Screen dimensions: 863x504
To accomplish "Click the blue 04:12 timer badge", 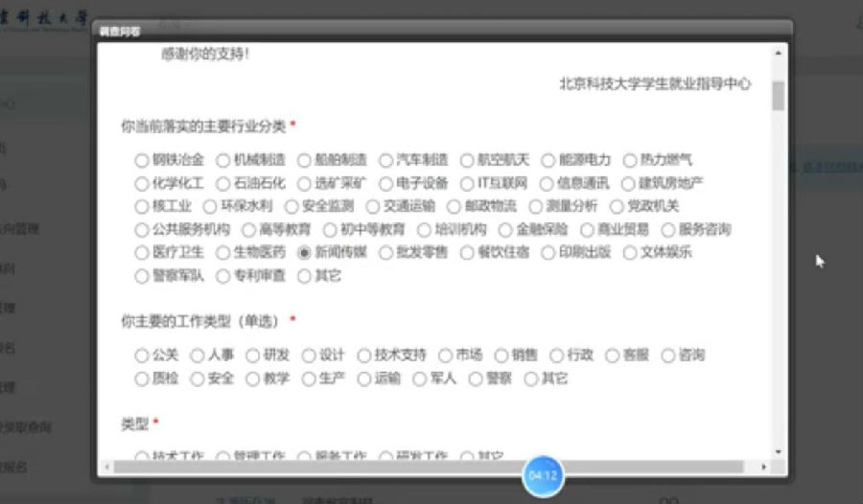I will click(543, 474).
